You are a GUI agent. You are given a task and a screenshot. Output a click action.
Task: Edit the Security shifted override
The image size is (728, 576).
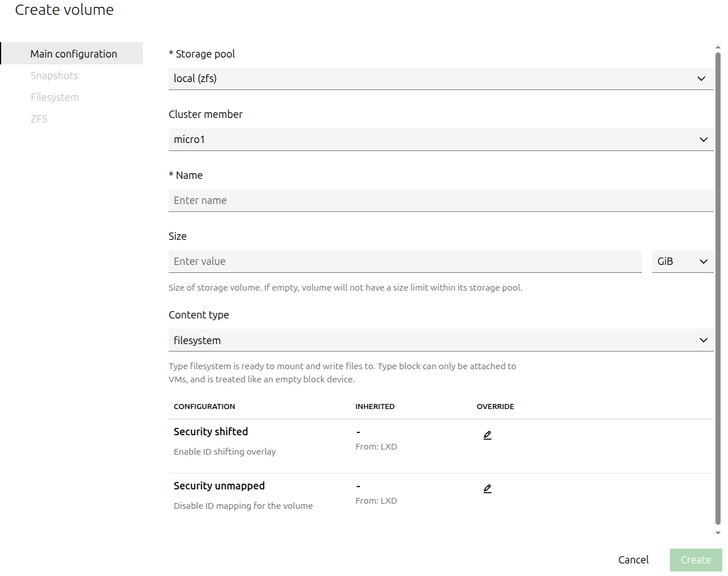click(487, 435)
